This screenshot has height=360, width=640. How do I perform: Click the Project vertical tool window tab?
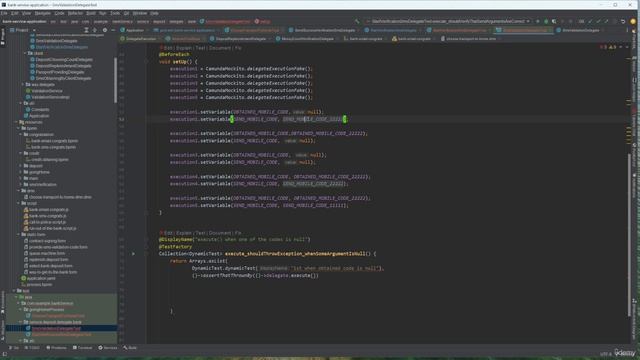click(3, 36)
